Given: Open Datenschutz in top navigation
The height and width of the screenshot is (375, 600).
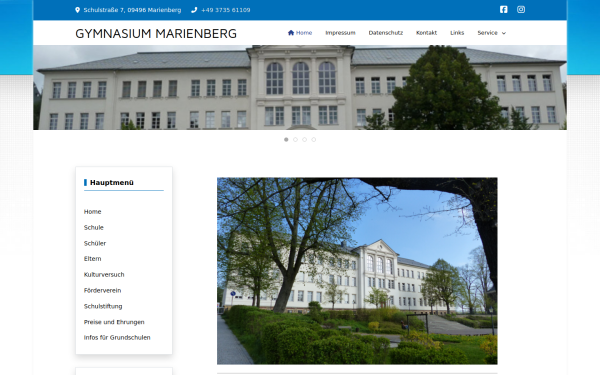Looking at the screenshot, I should [x=386, y=33].
